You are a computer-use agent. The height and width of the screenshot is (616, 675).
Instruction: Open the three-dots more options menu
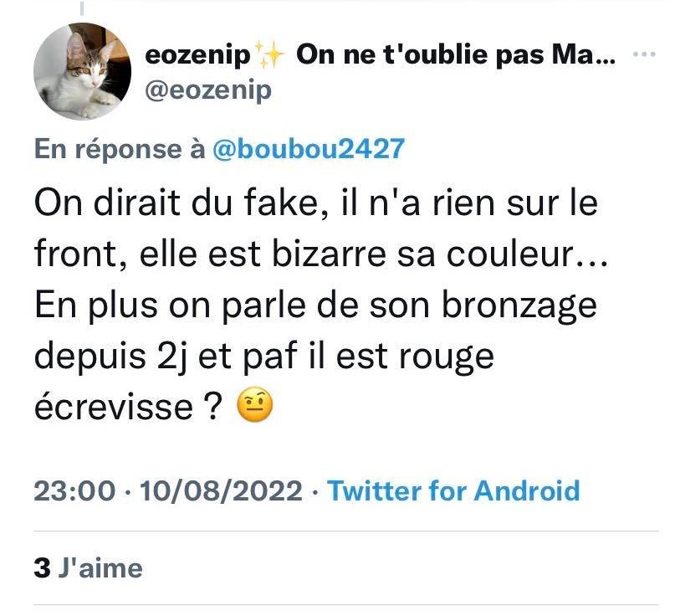(644, 54)
